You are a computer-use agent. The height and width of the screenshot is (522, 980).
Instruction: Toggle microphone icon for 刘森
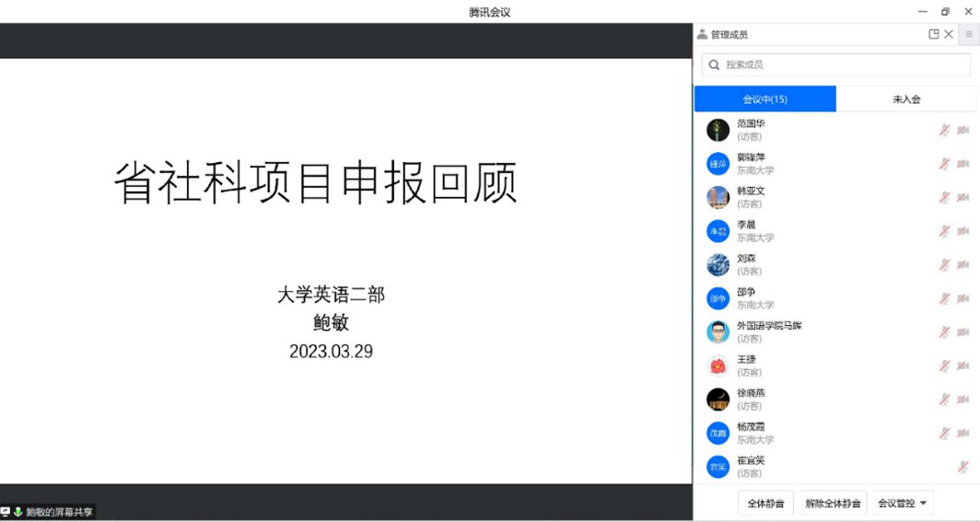tap(944, 265)
